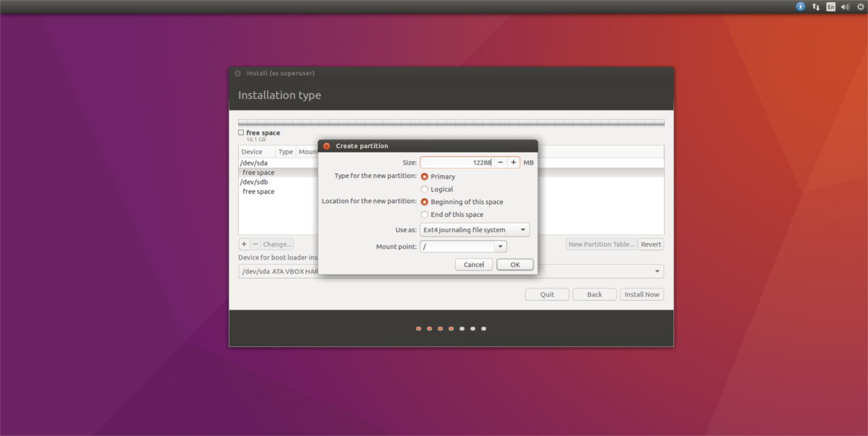Cancel the Create partition dialog
Screen dimensions: 868x436
click(474, 265)
